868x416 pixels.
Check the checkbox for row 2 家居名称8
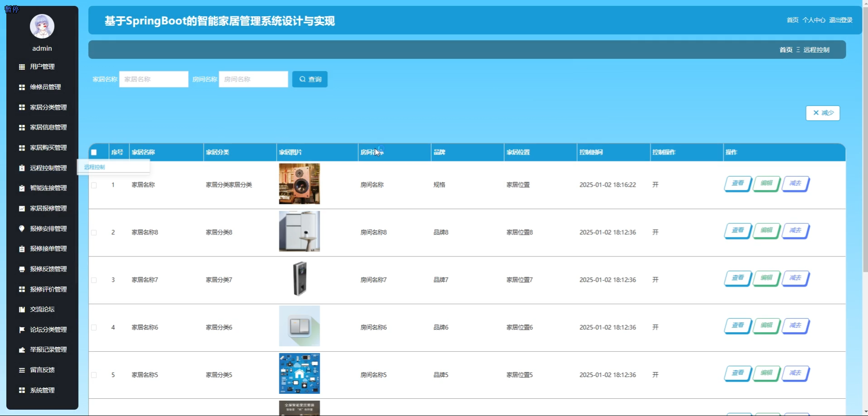(x=94, y=232)
